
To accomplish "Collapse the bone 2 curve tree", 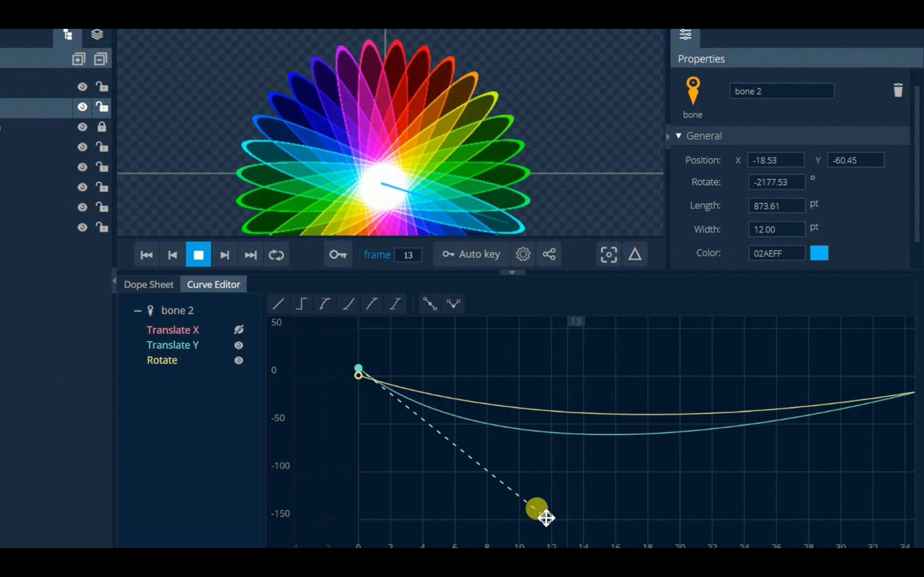I will click(138, 310).
